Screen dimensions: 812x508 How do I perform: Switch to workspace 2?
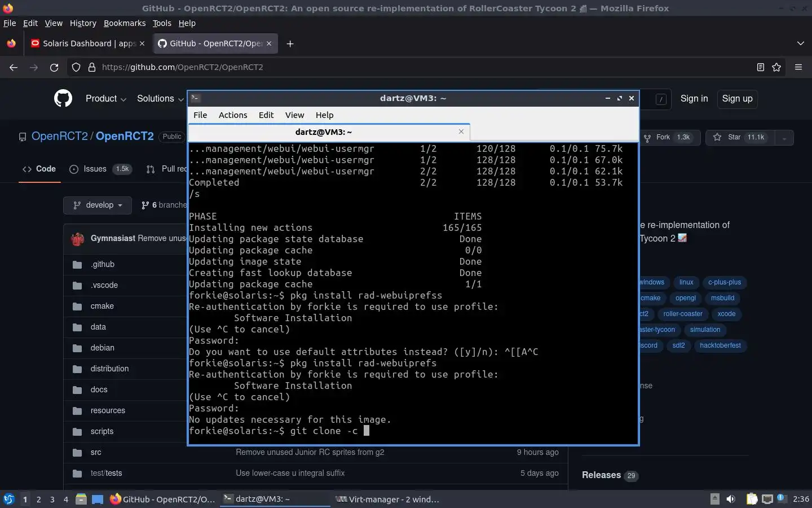click(38, 499)
